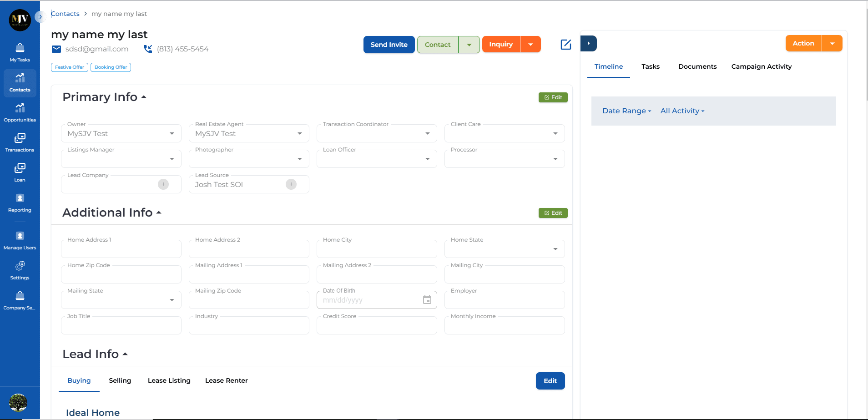Open the Date Of Birth calendar picker
Image resolution: width=868 pixels, height=420 pixels.
tap(427, 300)
